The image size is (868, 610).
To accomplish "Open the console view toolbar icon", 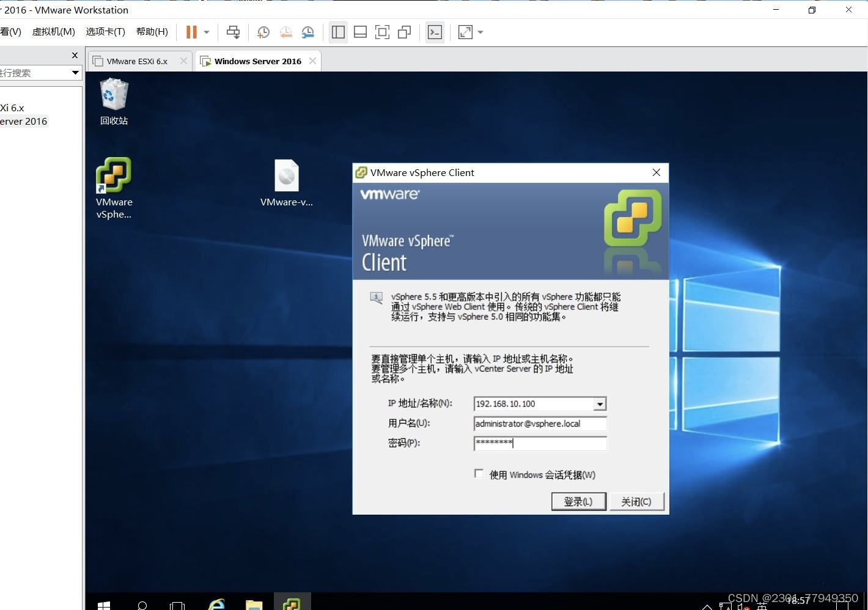I will pos(435,32).
